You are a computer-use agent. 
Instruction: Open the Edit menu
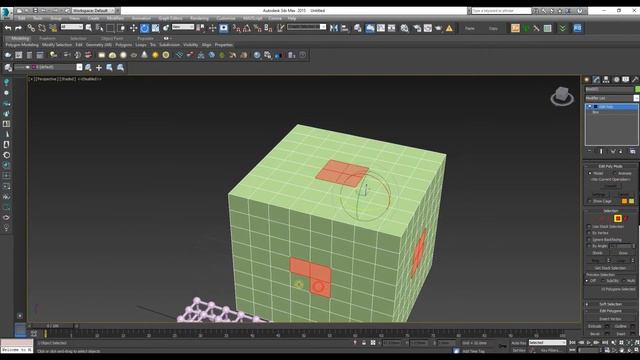[22, 18]
